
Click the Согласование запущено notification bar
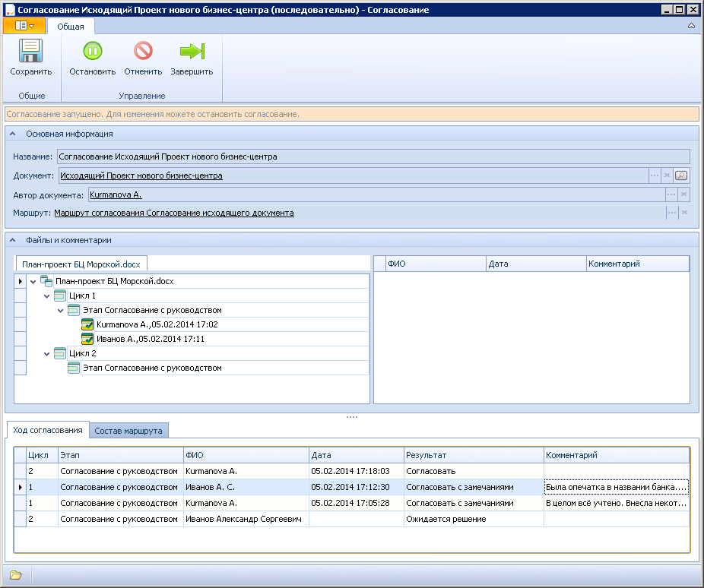point(352,114)
